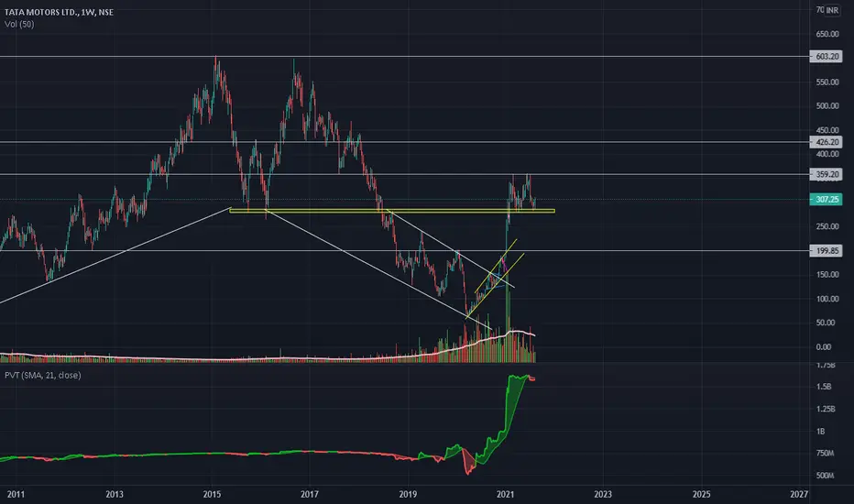The height and width of the screenshot is (504, 854).
Task: Click the 1B PVT axis value
Action: (x=821, y=431)
